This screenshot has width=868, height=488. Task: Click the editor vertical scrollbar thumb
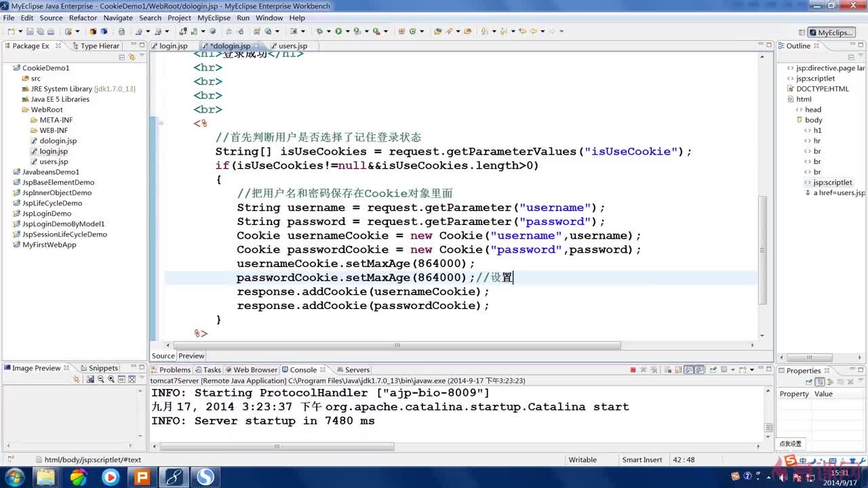[762, 249]
